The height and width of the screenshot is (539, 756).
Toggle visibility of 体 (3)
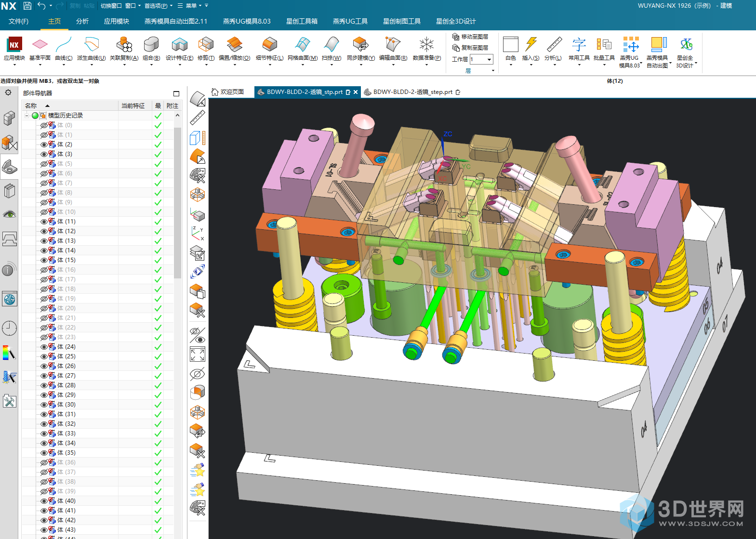[44, 154]
